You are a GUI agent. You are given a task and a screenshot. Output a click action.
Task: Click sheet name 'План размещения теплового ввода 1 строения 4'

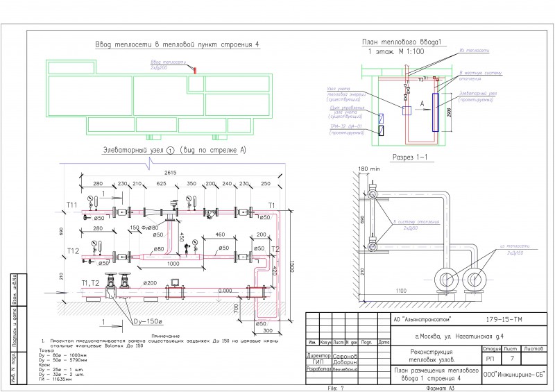pyautogui.click(x=436, y=374)
